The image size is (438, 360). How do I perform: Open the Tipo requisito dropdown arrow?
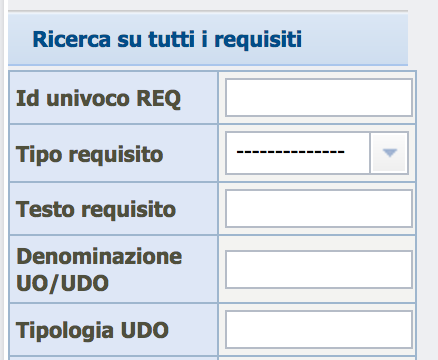click(x=389, y=153)
